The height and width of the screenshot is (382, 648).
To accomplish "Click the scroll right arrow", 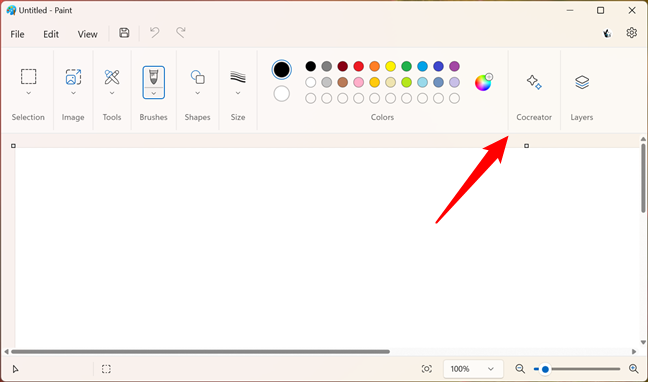I will click(x=634, y=351).
